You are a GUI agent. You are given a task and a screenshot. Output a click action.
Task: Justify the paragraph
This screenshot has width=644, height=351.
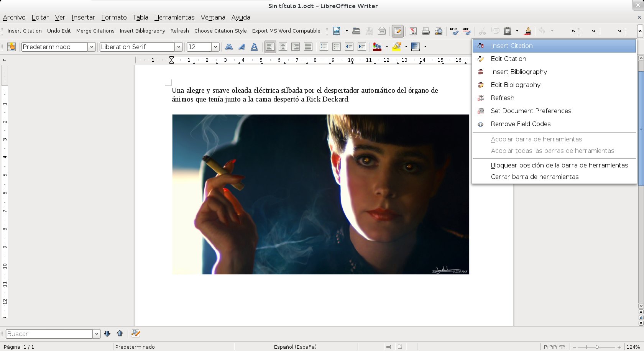coord(308,47)
